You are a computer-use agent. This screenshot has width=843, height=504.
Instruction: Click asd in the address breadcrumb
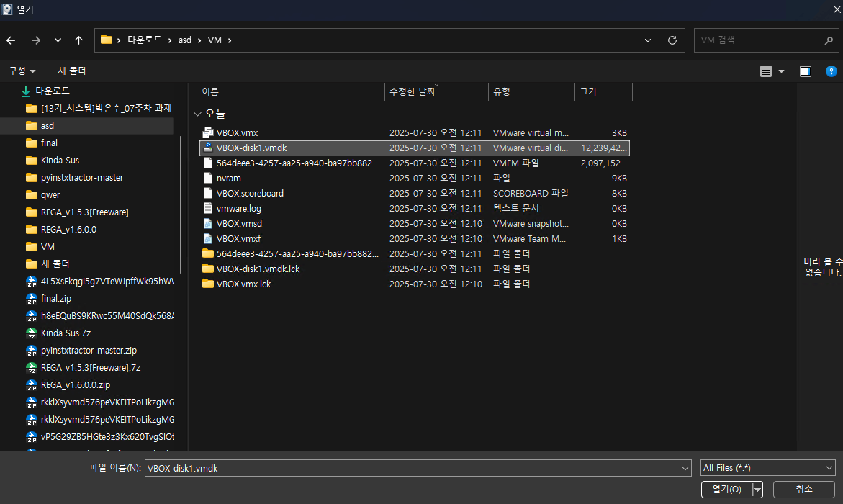[x=185, y=40]
